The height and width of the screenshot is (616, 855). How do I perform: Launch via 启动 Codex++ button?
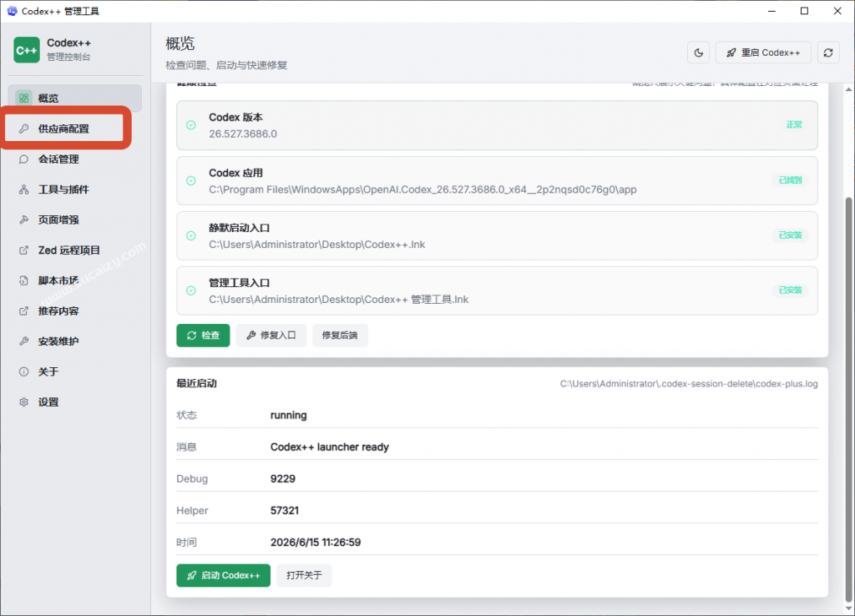[223, 575]
